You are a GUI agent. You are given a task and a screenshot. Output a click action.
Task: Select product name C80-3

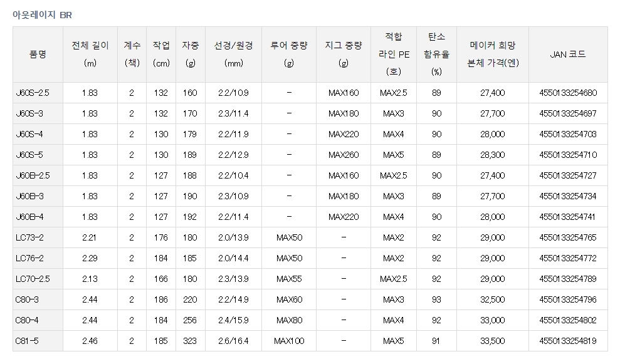(x=27, y=299)
